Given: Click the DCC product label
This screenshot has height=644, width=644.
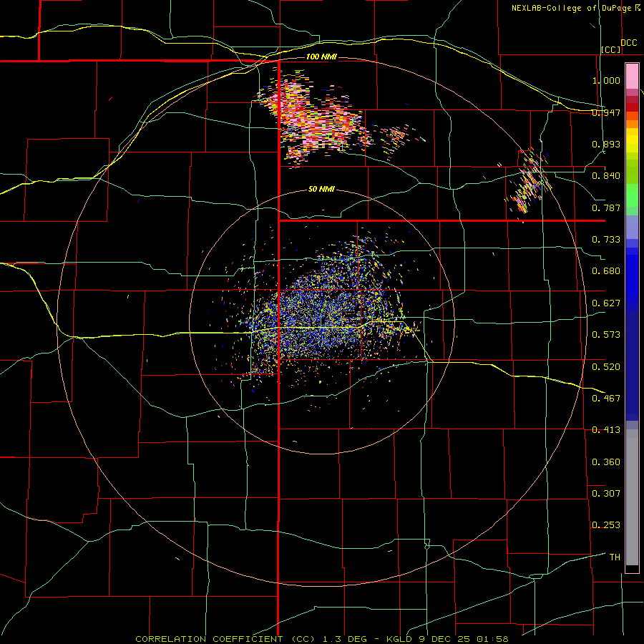Looking at the screenshot, I should pyautogui.click(x=629, y=43).
